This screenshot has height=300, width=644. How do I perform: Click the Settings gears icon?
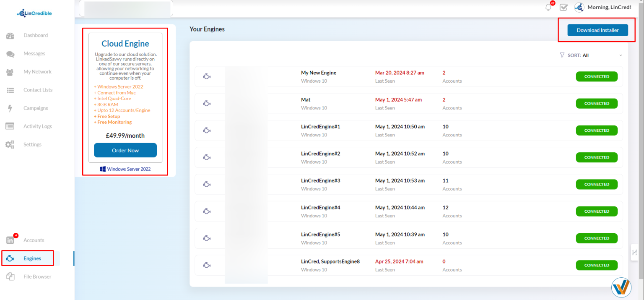click(x=10, y=144)
